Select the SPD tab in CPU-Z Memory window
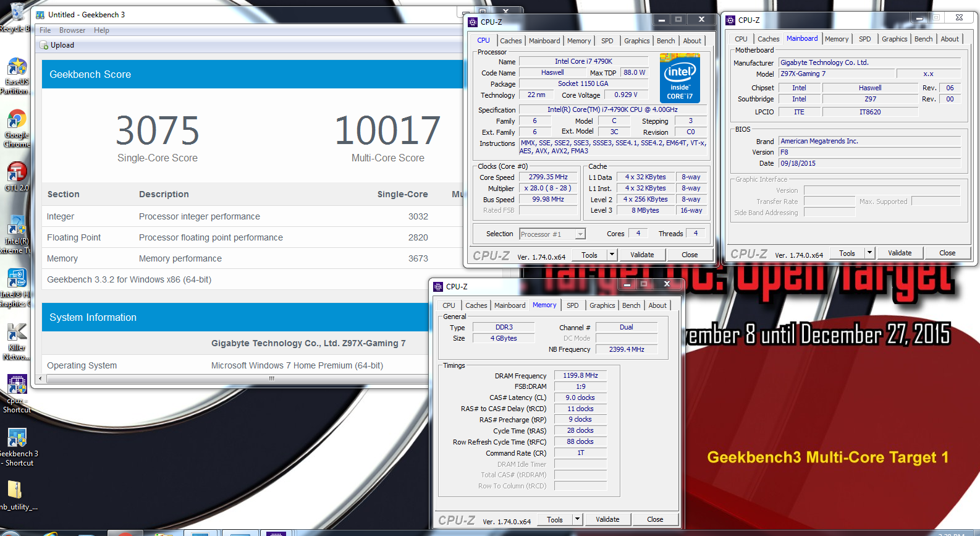Screen dimensions: 980x536 click(573, 305)
